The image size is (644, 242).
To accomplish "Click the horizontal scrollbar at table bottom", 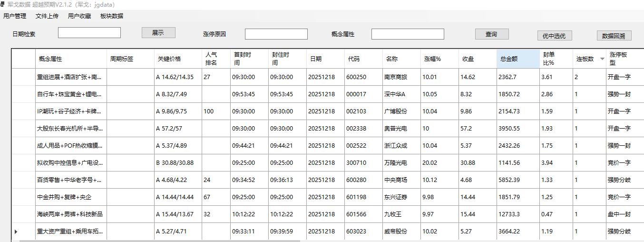I will [x=159, y=241].
